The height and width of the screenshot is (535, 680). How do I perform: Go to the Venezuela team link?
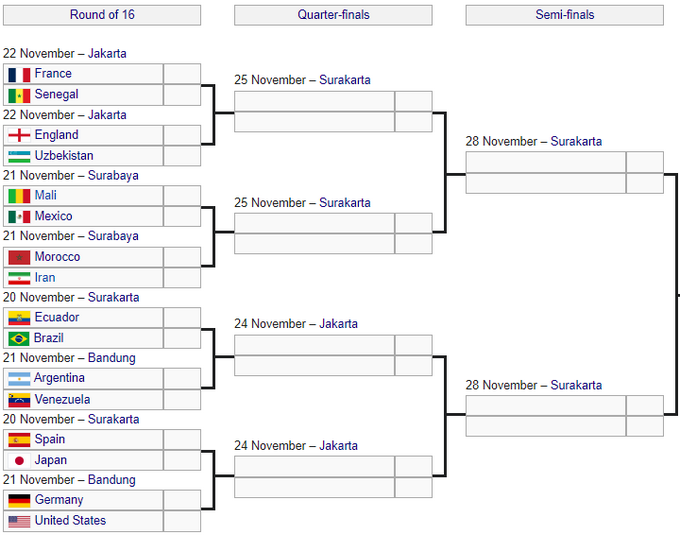pos(62,400)
